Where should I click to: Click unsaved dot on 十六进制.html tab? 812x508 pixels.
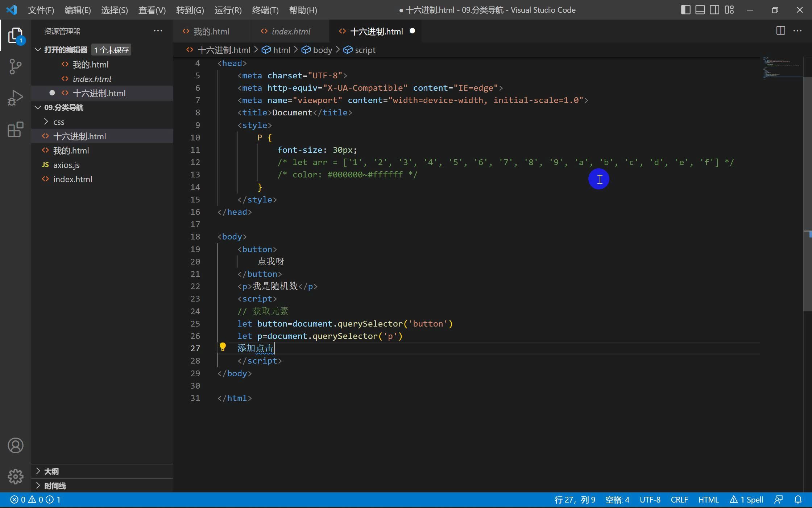point(412,31)
